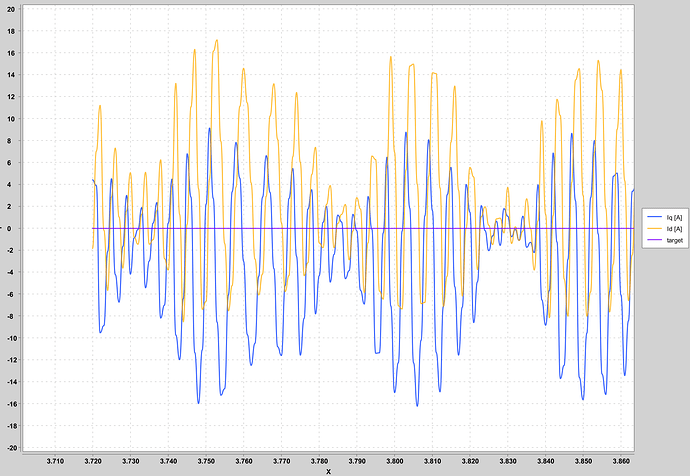Screen dimensions: 690x476
Task: Click the 3.780 x-axis tick label
Action: coord(319,461)
